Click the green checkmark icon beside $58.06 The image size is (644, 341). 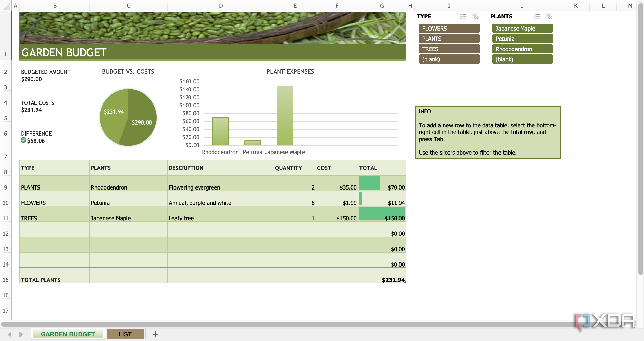coord(23,140)
